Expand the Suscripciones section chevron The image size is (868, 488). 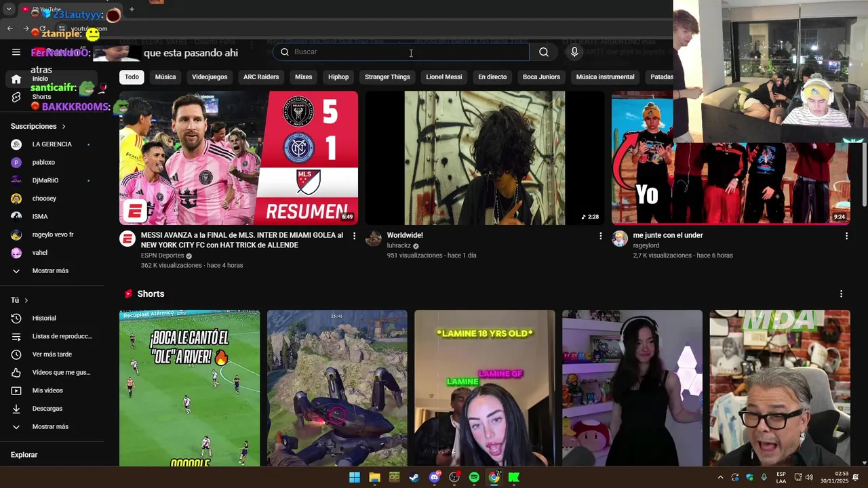(x=64, y=127)
